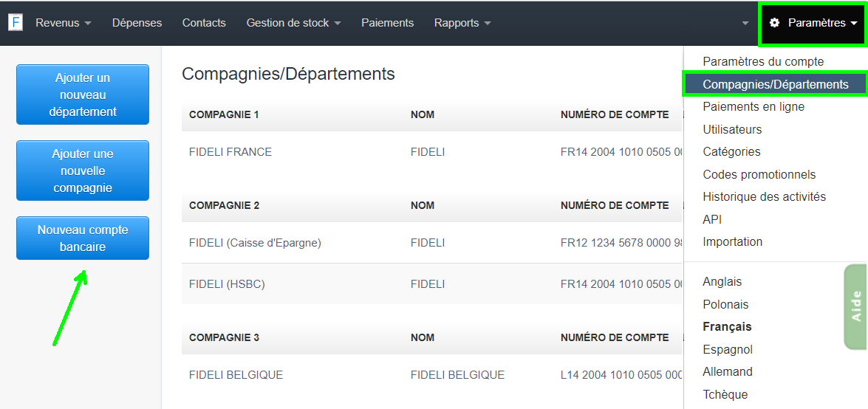The height and width of the screenshot is (409, 868).
Task: Open FIDELI (Caisse d'Epargne) link
Action: [255, 243]
